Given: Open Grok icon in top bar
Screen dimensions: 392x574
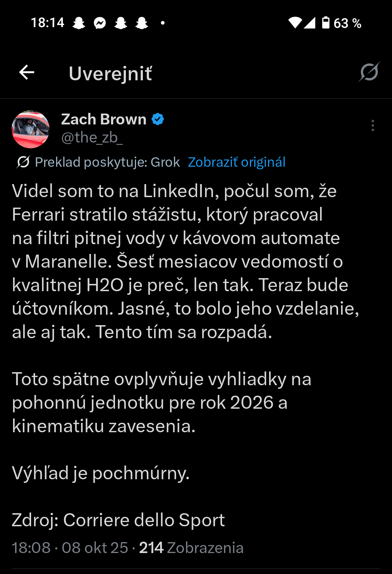Looking at the screenshot, I should [369, 72].
